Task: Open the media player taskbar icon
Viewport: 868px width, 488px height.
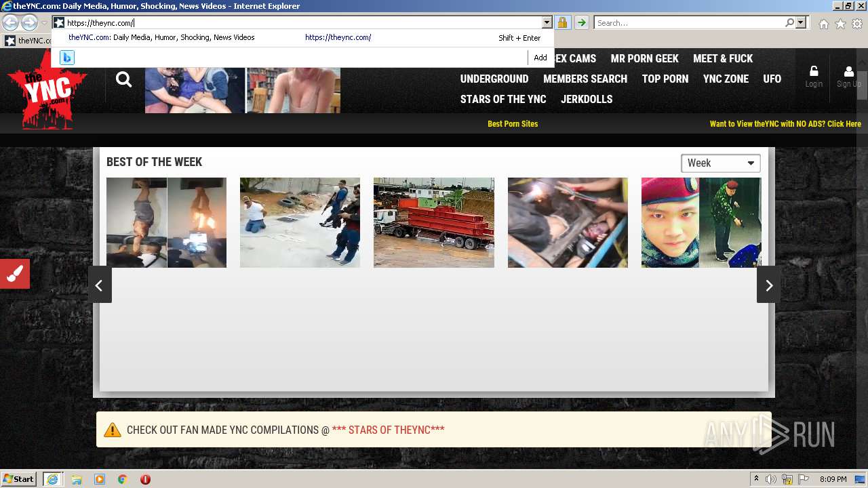Action: point(100,479)
